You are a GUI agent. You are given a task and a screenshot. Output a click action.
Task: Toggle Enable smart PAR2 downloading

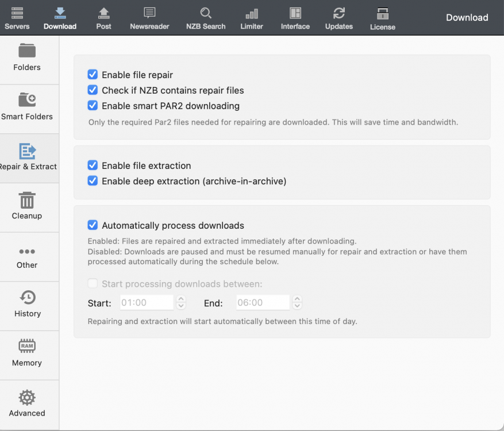pos(93,106)
